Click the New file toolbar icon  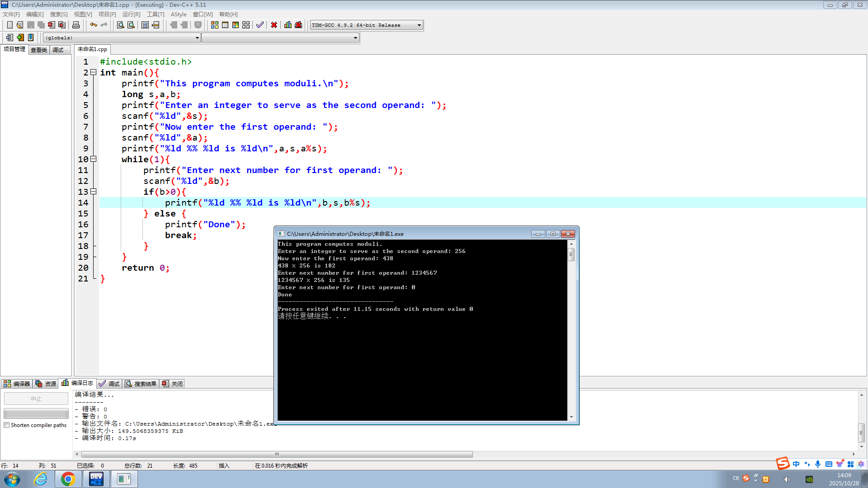point(9,25)
